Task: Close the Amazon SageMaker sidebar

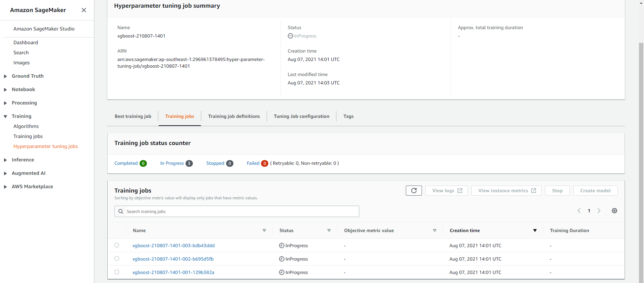Action: (x=84, y=10)
